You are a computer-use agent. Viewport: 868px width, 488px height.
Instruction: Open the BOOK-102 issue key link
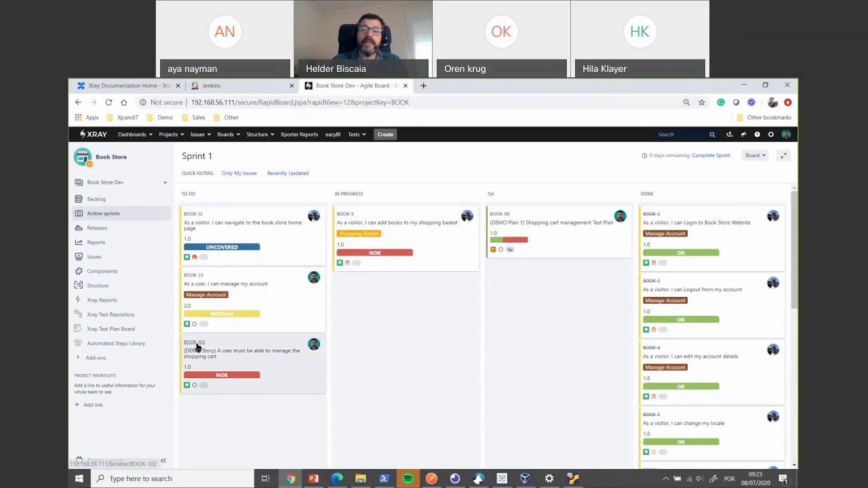[x=194, y=342]
